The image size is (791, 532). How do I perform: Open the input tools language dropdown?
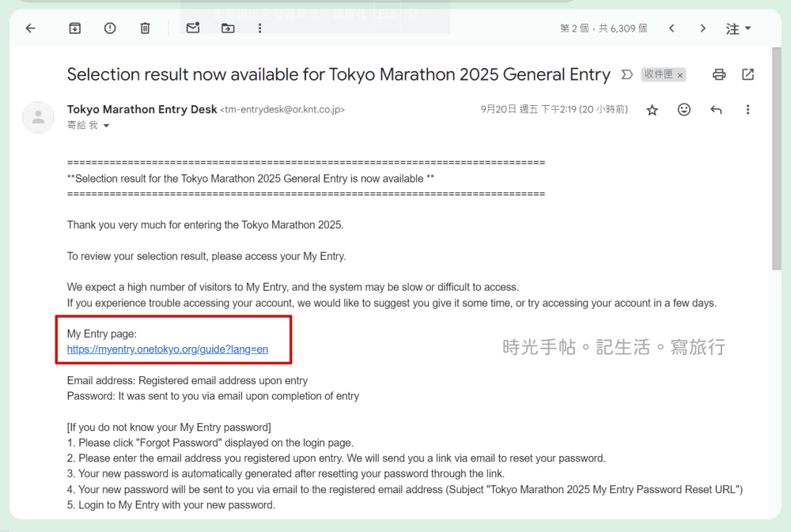click(x=739, y=28)
